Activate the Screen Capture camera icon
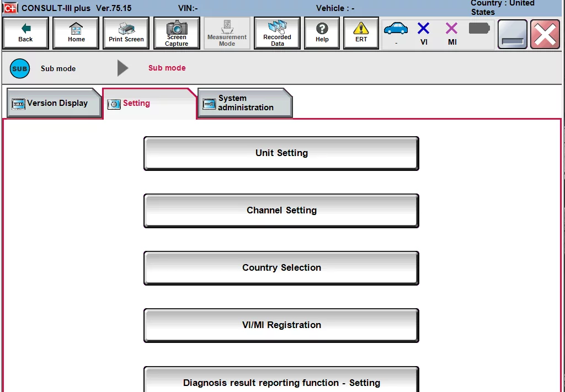 tap(177, 33)
